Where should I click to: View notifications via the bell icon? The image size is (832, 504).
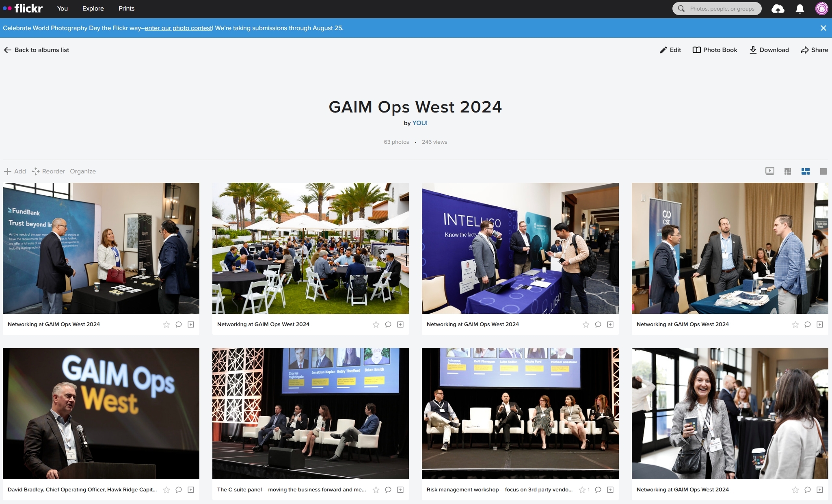coord(799,9)
